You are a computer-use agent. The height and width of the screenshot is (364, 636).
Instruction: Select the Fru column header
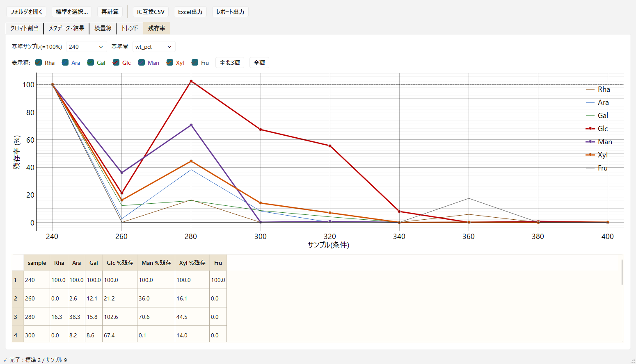click(218, 263)
